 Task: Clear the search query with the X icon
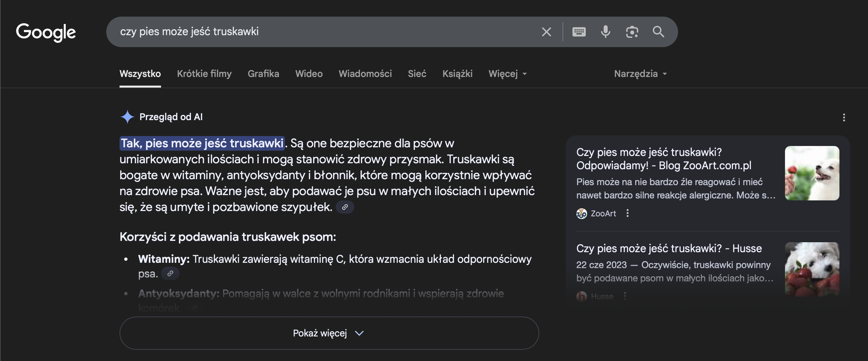tap(547, 32)
